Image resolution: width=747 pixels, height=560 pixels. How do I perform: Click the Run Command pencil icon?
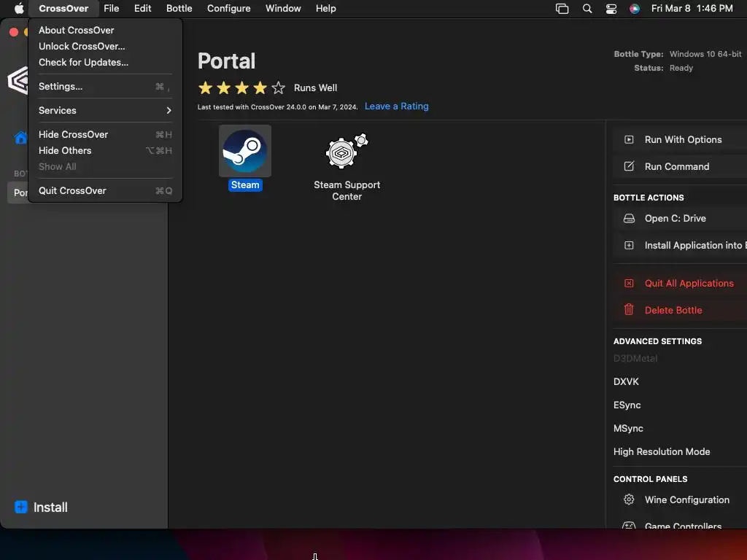click(x=629, y=166)
